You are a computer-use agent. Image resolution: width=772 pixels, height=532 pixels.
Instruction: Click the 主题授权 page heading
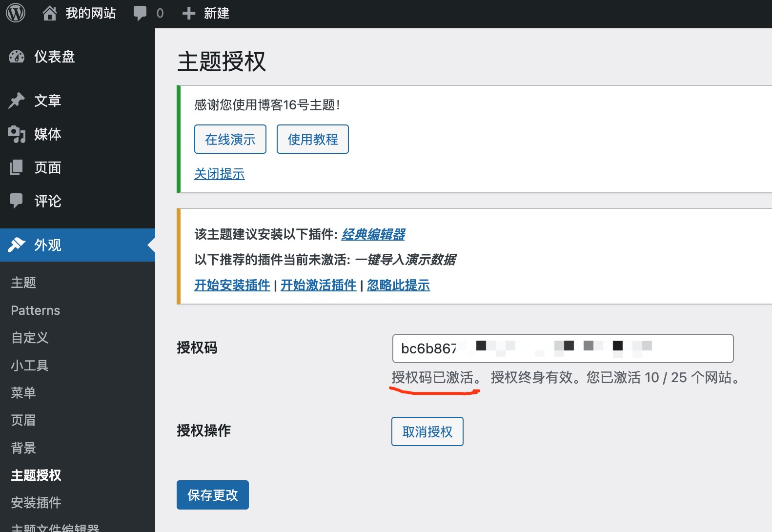pos(222,61)
